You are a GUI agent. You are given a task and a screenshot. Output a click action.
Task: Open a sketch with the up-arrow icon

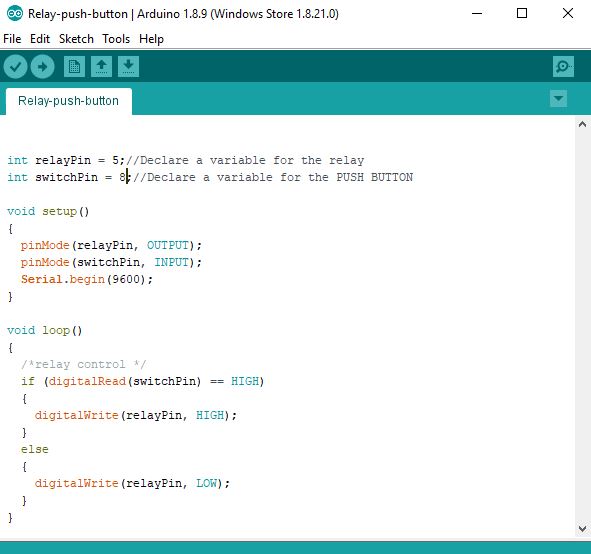[101, 67]
